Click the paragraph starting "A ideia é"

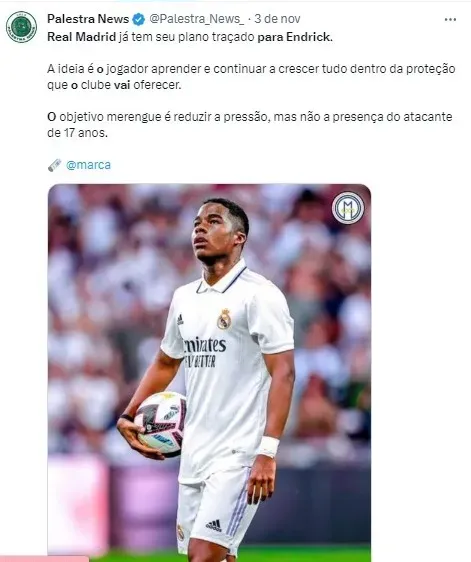(251, 77)
